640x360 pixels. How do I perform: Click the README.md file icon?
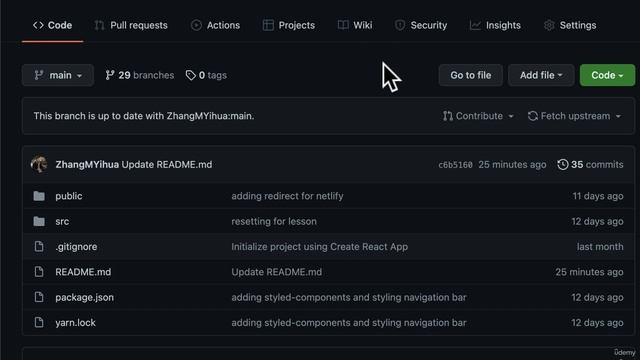click(39, 272)
